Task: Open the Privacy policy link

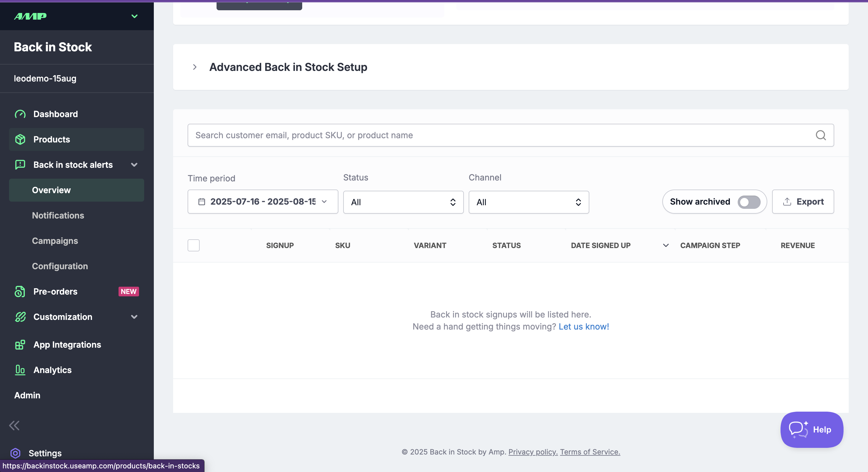Action: pos(533,452)
